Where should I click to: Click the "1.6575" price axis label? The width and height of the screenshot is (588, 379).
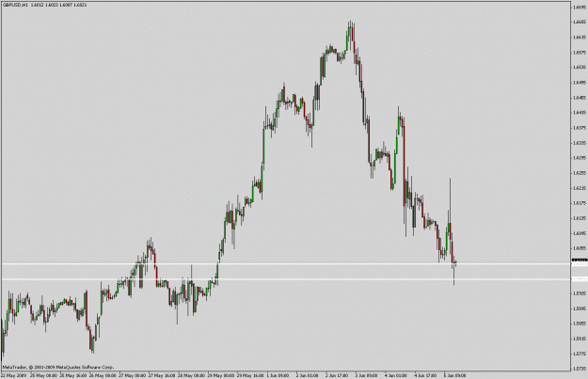(x=580, y=53)
